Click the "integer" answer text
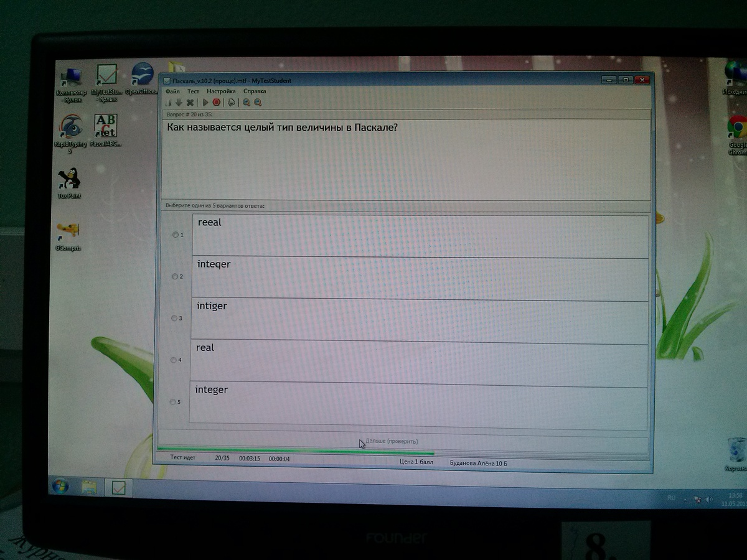 point(211,390)
